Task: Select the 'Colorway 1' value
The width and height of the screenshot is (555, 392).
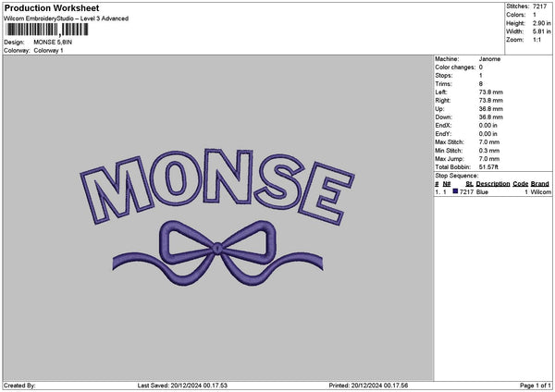Action: tap(48, 51)
